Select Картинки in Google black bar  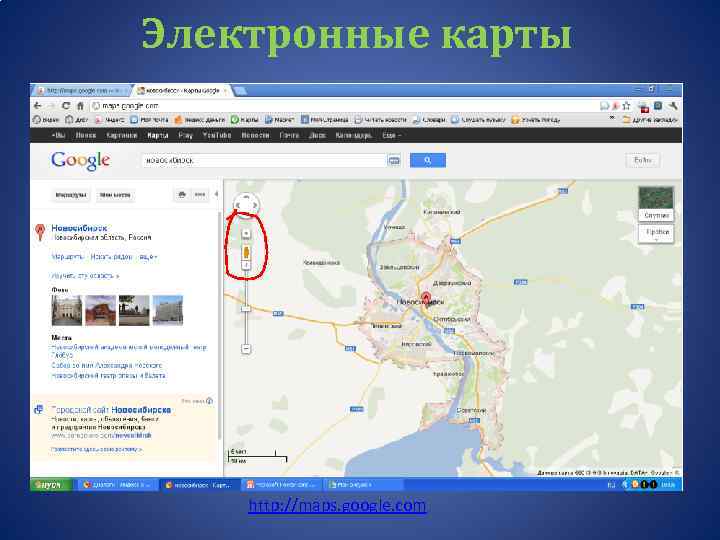pos(122,135)
